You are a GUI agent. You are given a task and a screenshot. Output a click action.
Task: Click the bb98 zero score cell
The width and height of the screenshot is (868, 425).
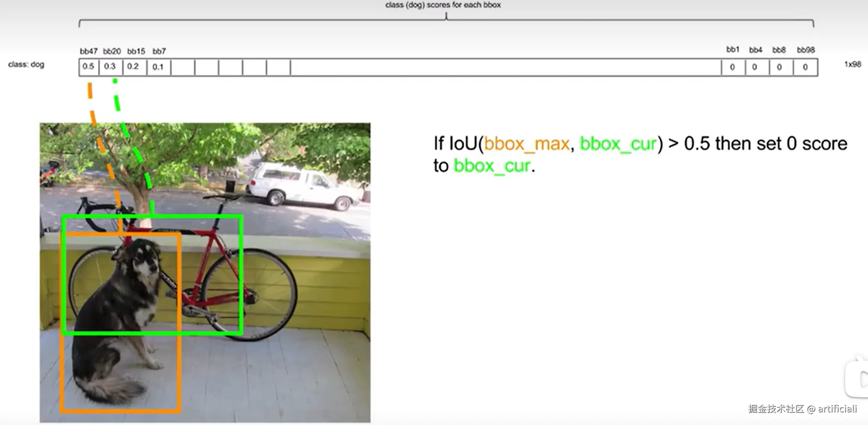tap(805, 67)
